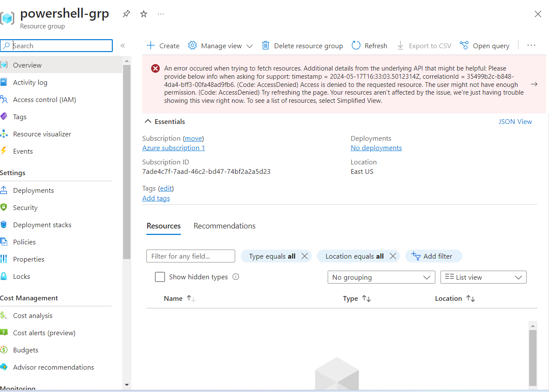Switch to the Recommendations tab
Screen dimensions: 549x392
click(x=224, y=226)
